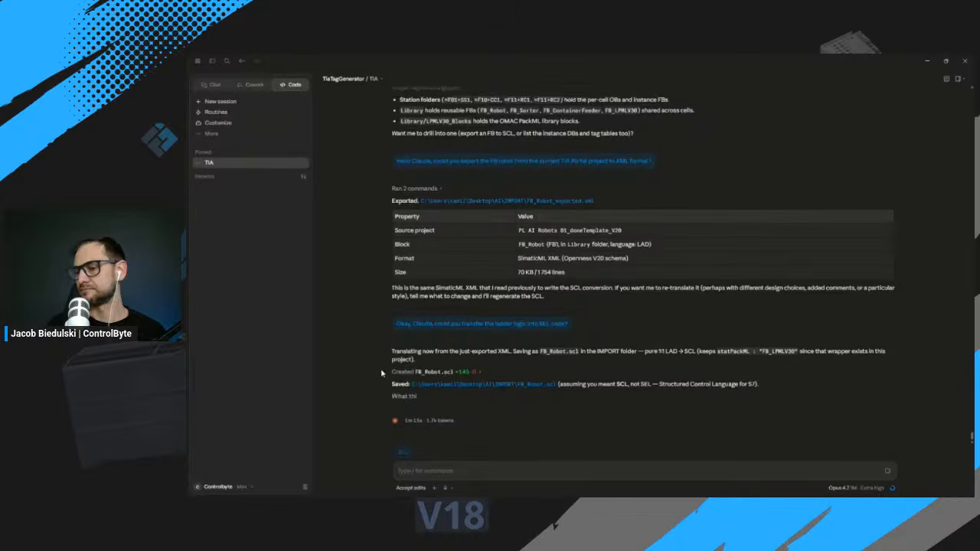Start a New session
The width and height of the screenshot is (980, 551).
click(217, 101)
